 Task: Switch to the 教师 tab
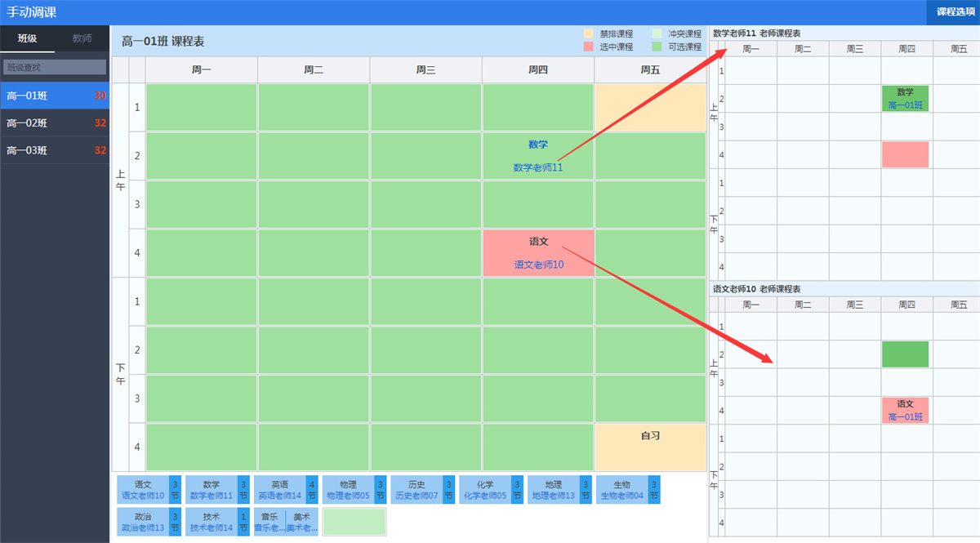pyautogui.click(x=82, y=38)
